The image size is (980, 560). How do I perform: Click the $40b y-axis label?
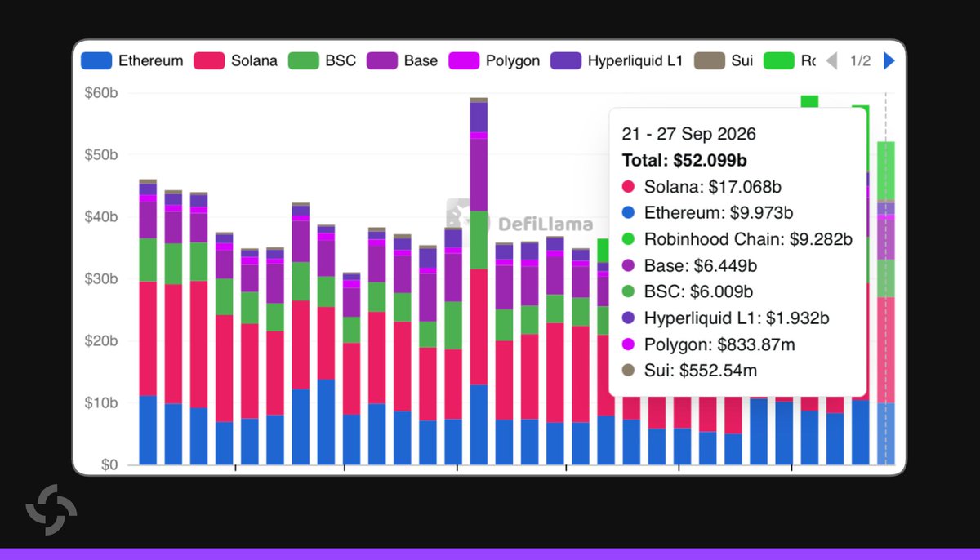point(101,216)
